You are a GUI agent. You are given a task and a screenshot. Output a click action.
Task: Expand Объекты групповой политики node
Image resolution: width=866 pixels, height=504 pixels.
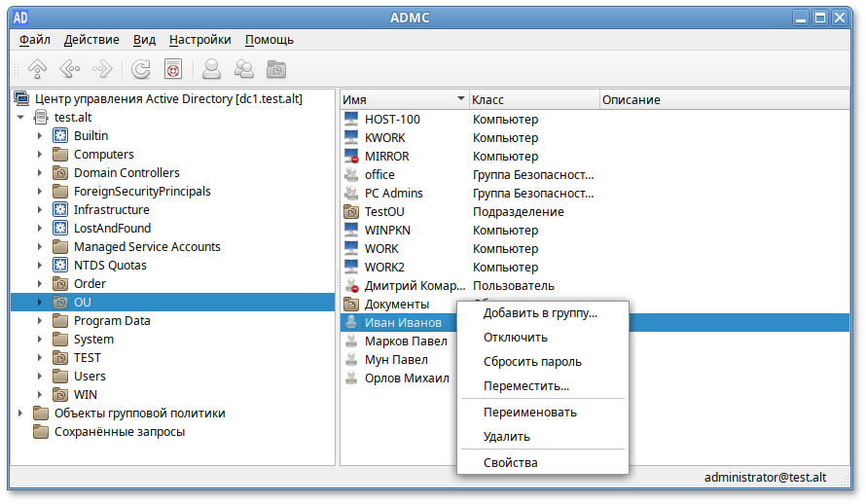pos(20,414)
